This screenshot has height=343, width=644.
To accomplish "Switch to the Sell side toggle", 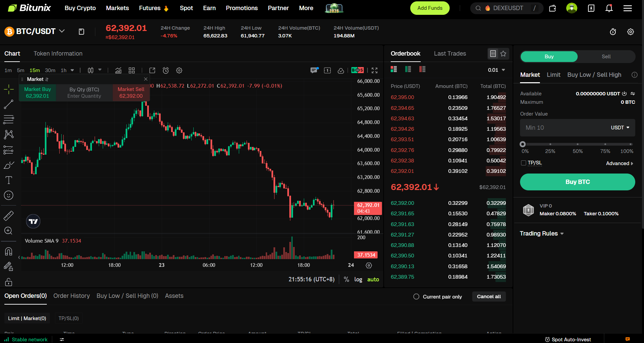I will pyautogui.click(x=606, y=57).
